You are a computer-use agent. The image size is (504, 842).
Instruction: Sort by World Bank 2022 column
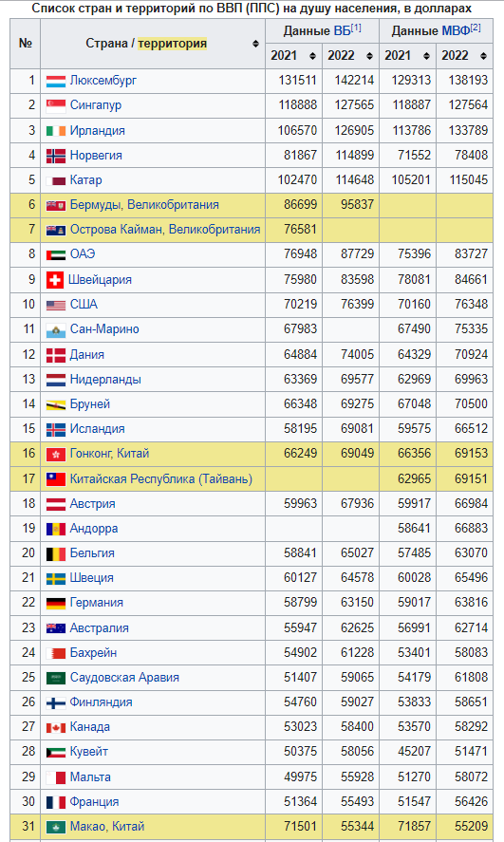[369, 56]
